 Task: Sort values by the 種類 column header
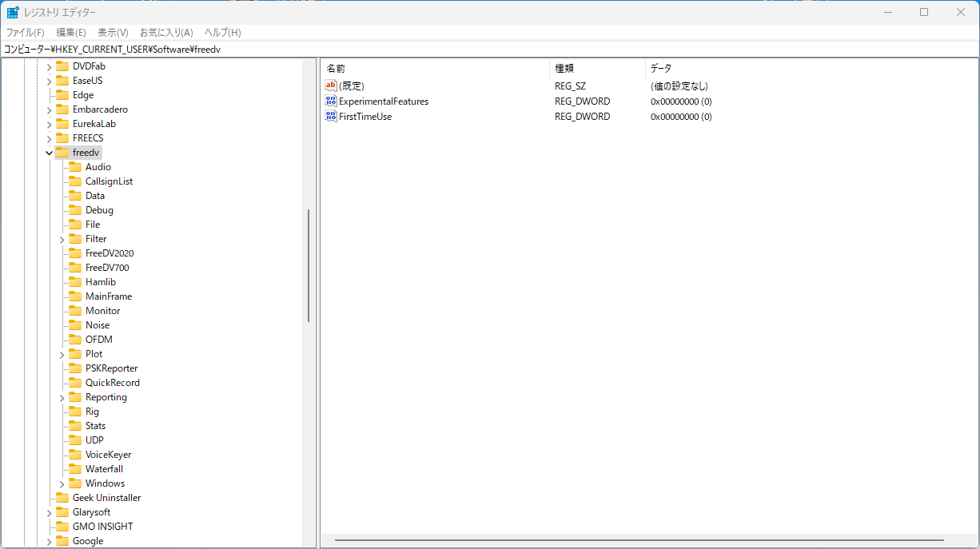(597, 69)
